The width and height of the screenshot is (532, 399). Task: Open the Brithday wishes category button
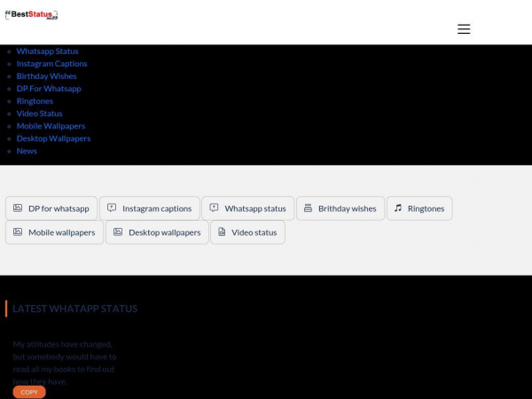click(x=340, y=208)
